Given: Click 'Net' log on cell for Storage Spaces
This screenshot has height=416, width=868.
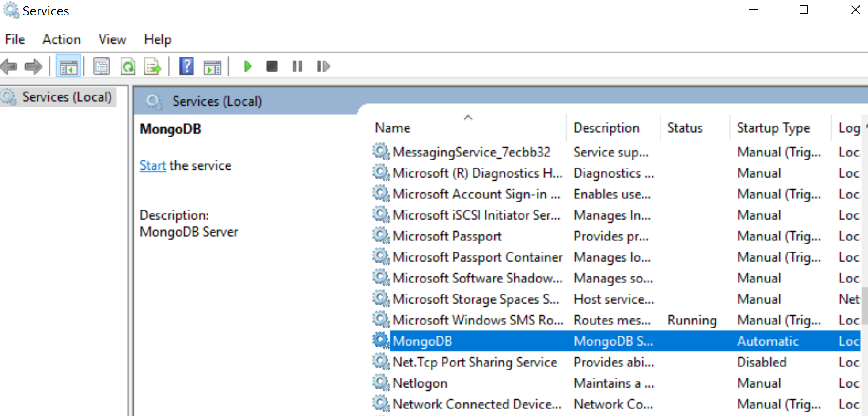Looking at the screenshot, I should click(x=849, y=299).
